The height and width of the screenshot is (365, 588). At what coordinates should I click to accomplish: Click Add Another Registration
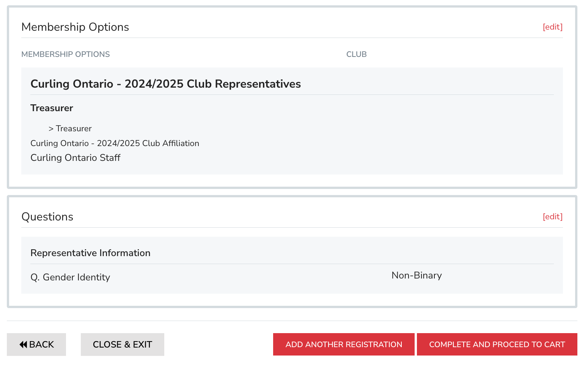tap(344, 345)
